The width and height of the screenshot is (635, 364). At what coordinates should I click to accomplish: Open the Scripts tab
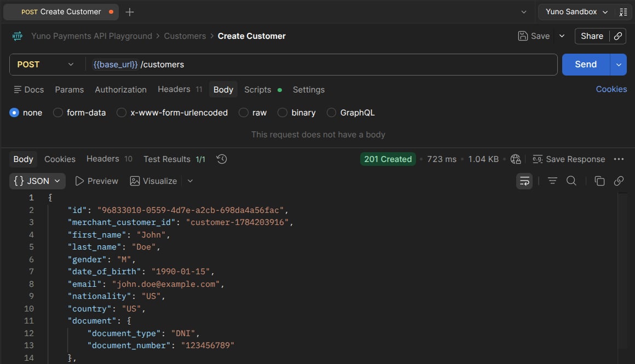pos(263,89)
